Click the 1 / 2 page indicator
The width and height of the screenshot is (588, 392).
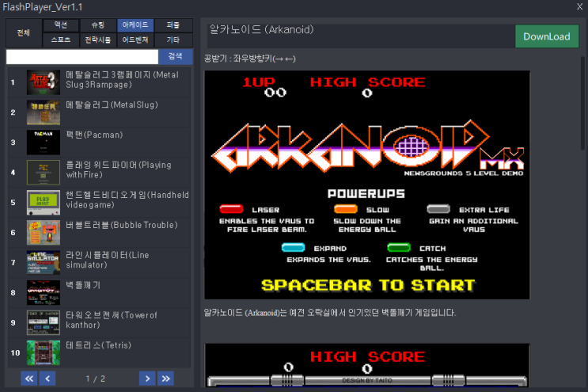95,379
